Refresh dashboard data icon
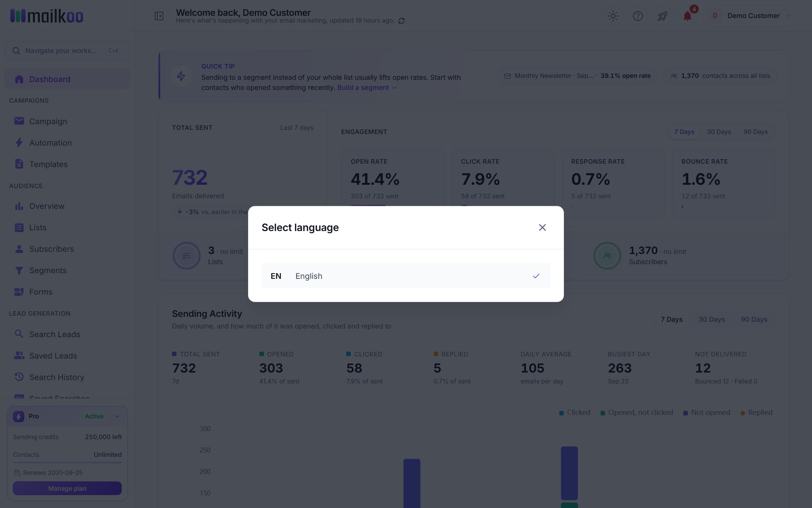This screenshot has height=508, width=812. click(x=401, y=21)
